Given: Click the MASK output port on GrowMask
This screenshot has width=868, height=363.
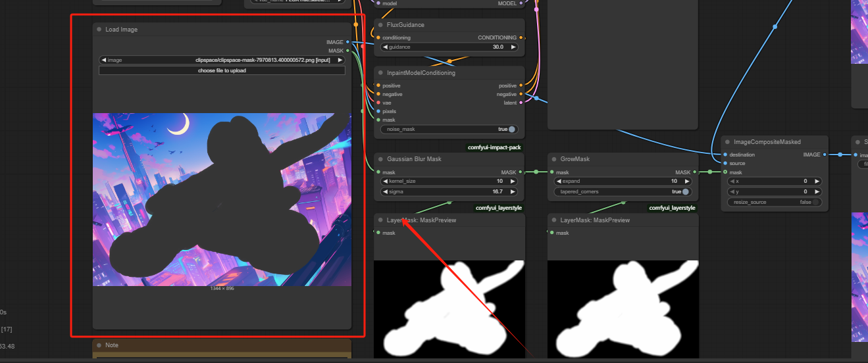Looking at the screenshot, I should coord(696,172).
